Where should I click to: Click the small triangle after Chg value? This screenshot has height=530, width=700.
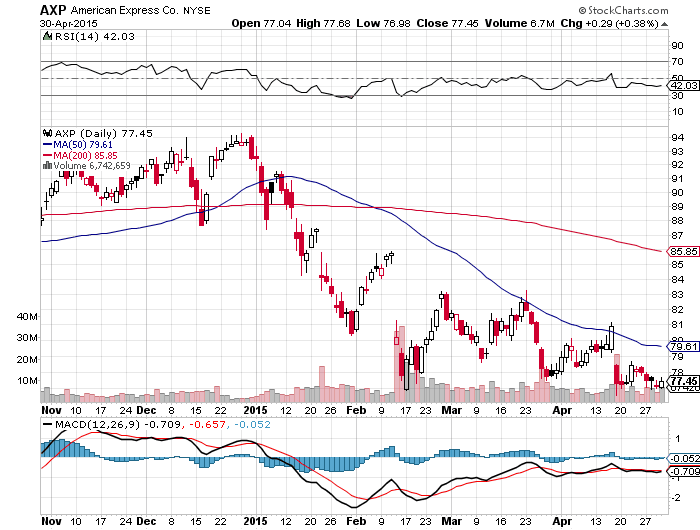tap(664, 24)
